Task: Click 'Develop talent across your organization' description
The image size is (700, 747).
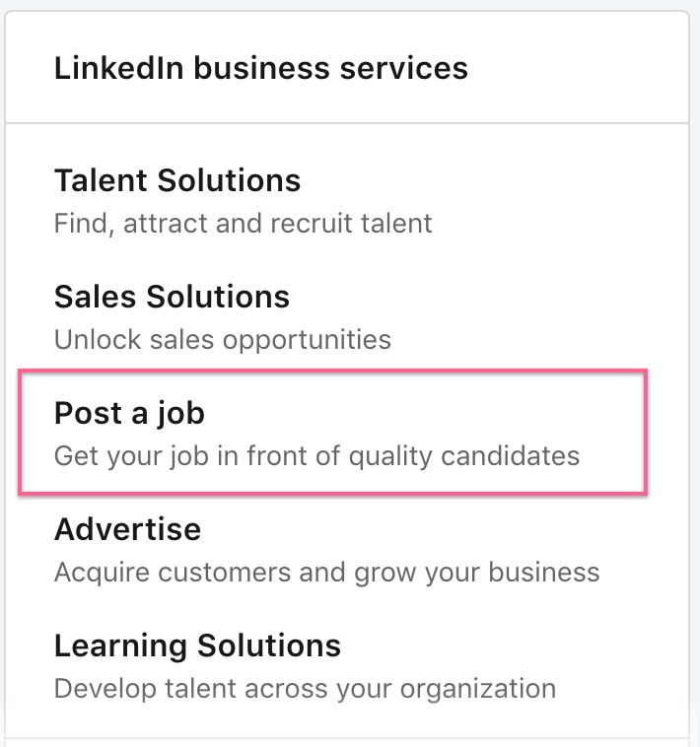Action: click(305, 688)
